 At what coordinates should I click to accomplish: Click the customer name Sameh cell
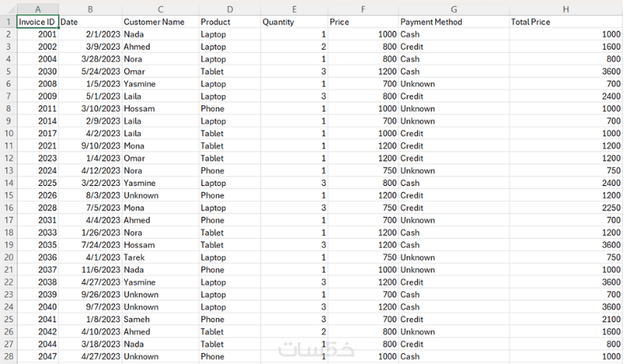coord(159,320)
